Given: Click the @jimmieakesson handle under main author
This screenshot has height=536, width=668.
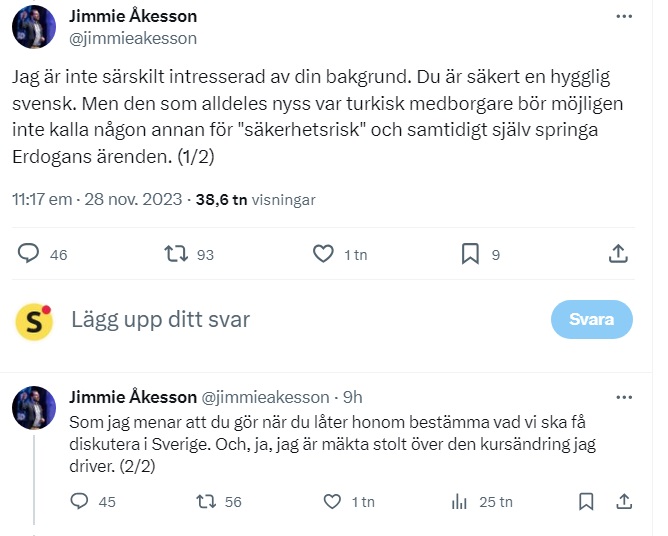Looking at the screenshot, I should [132, 38].
